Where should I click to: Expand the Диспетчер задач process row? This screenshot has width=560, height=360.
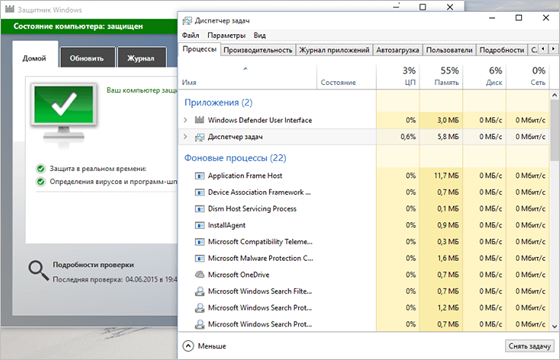pos(185,137)
